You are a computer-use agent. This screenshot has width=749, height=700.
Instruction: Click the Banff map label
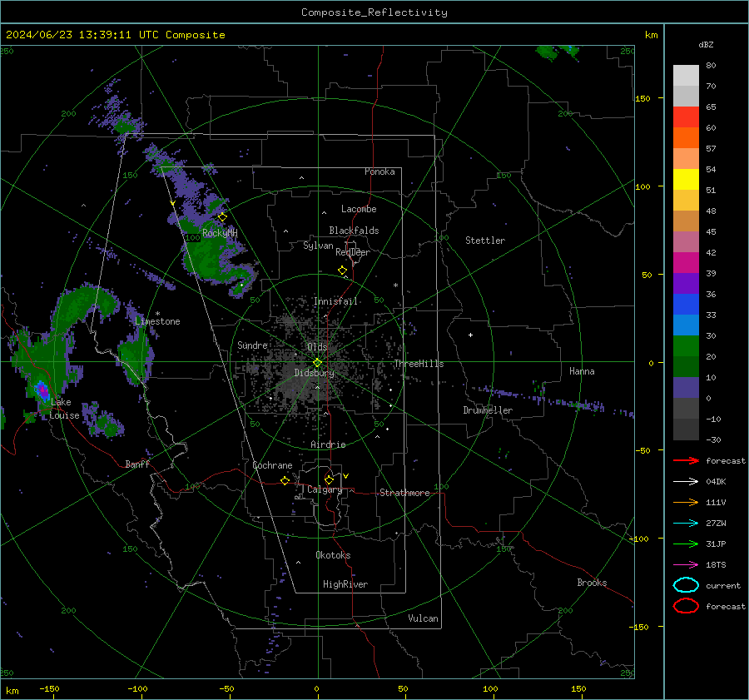[x=137, y=464]
